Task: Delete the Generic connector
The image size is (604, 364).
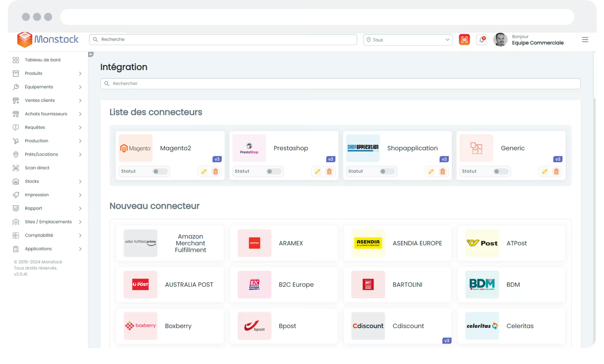Action: (556, 171)
